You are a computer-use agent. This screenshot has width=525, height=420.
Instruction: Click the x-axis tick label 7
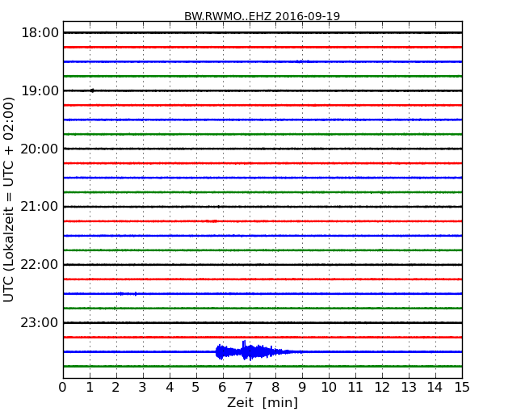(x=249, y=388)
